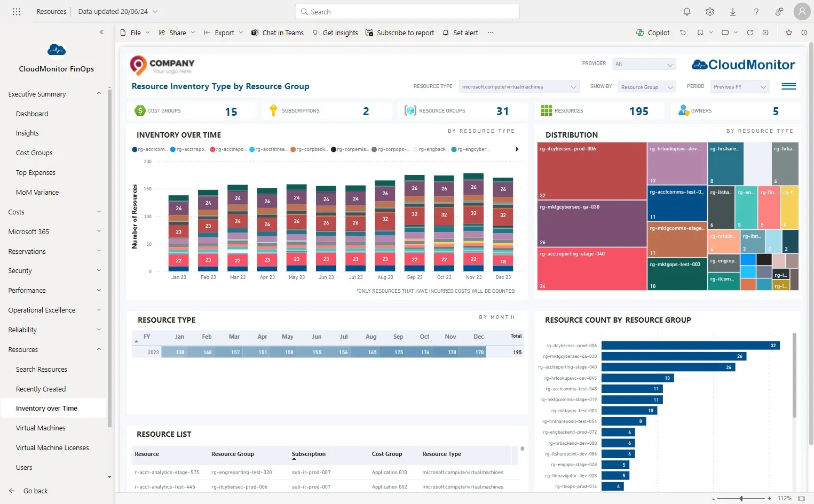Expand the Reservations section
This screenshot has height=504, width=814.
99,251
